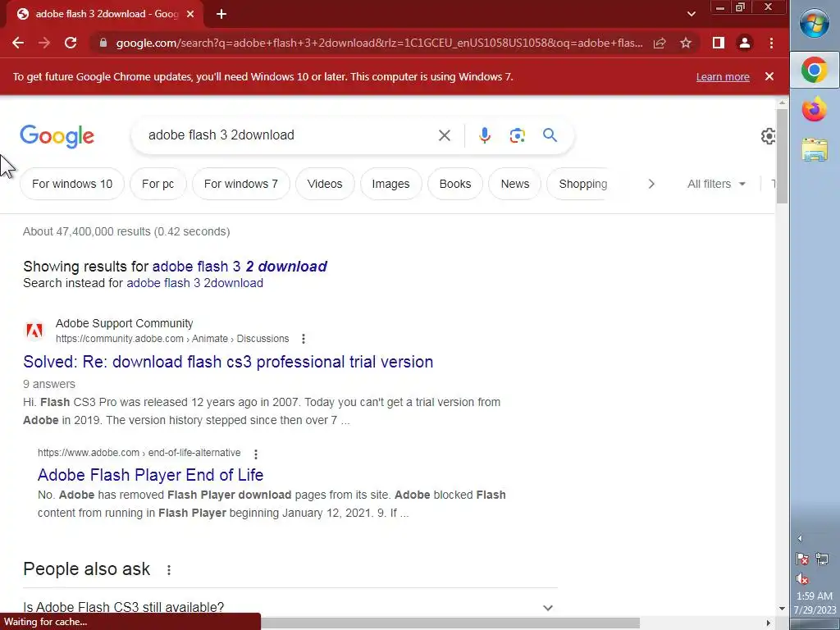Viewport: 840px width, 630px height.
Task: Filter results with For windows 10 chip
Action: pos(72,184)
